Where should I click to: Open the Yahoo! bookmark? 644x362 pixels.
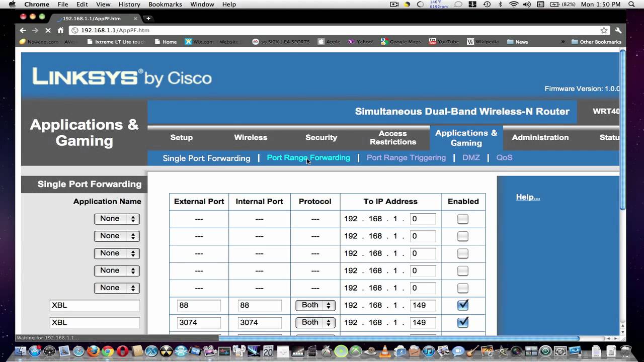[x=360, y=42]
